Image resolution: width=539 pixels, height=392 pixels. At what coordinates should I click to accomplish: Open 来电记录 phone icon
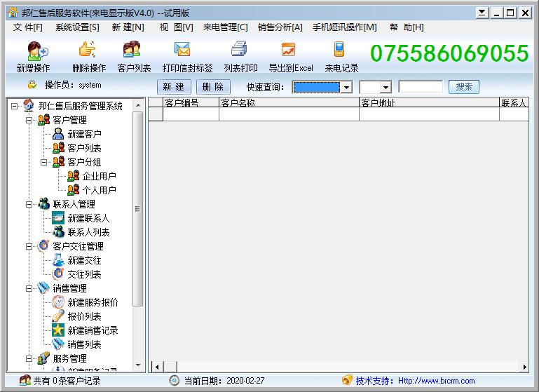pyautogui.click(x=339, y=49)
